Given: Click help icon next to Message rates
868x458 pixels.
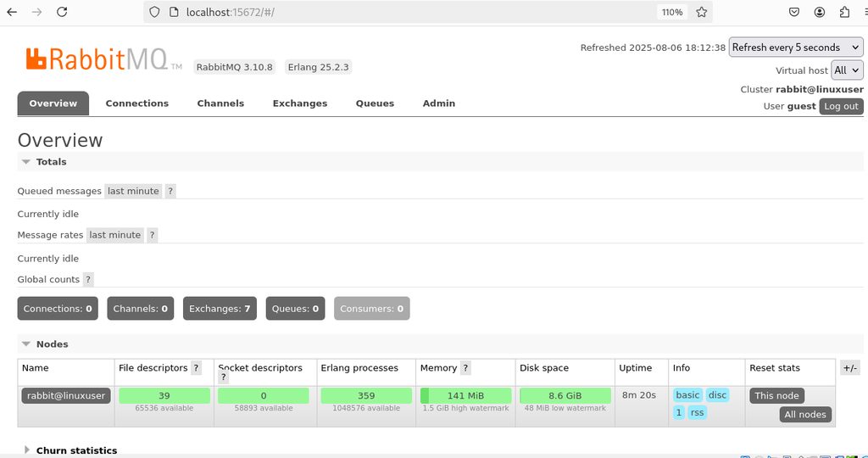Looking at the screenshot, I should (x=153, y=235).
